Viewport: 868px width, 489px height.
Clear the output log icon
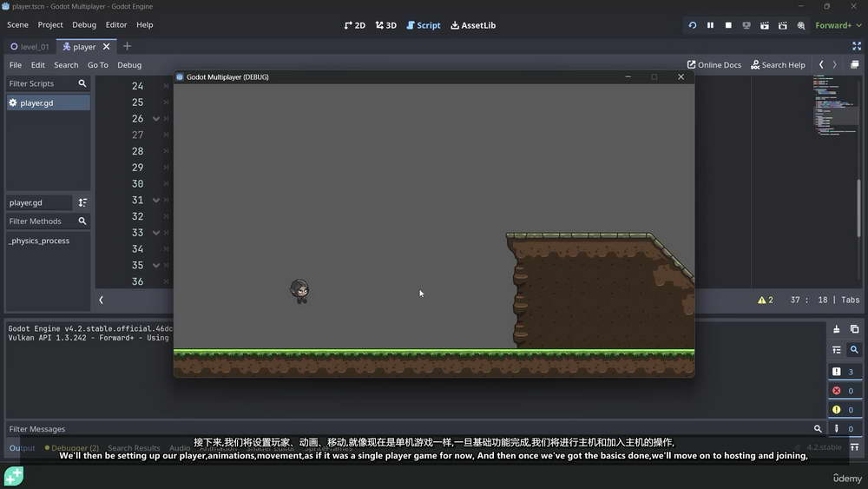coord(837,329)
